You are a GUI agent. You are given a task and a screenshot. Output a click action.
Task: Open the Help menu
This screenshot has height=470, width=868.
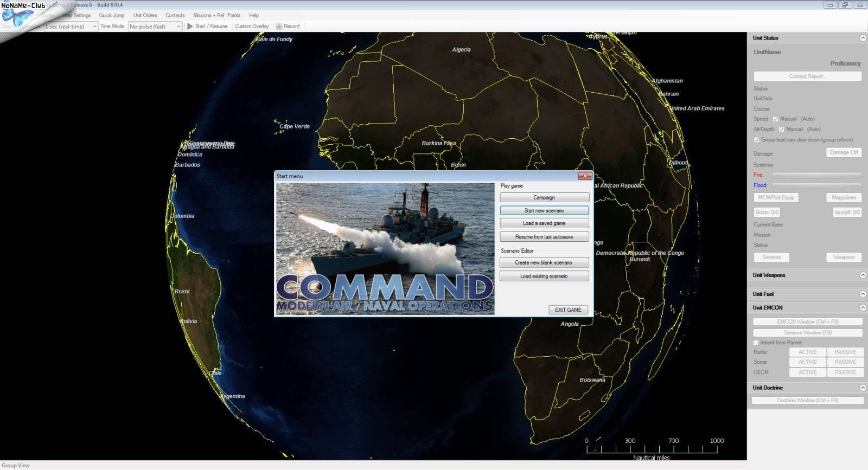tap(254, 15)
